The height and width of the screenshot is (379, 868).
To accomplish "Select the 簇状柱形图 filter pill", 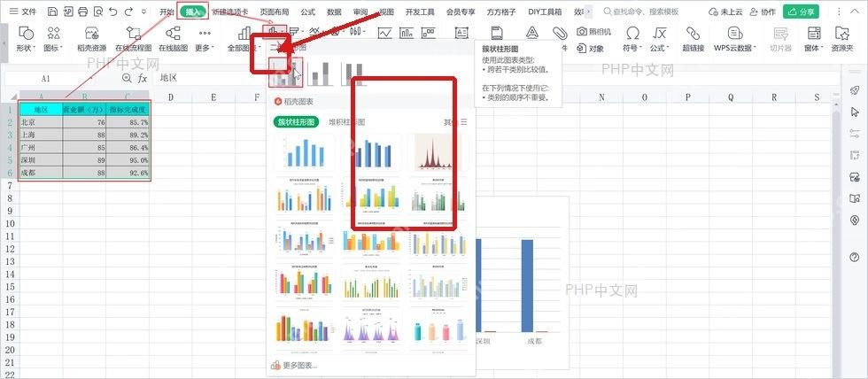I will 296,121.
